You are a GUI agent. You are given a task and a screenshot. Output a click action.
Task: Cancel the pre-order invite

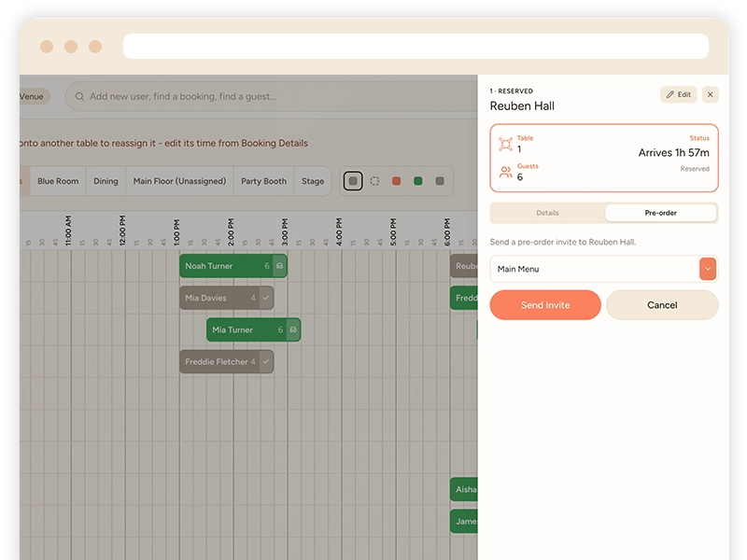[x=662, y=305]
